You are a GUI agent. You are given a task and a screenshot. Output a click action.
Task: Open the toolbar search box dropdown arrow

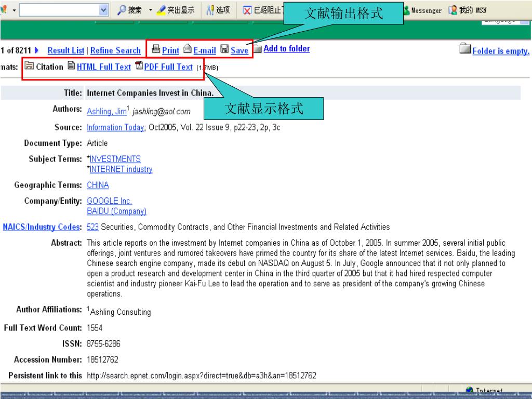coord(103,10)
